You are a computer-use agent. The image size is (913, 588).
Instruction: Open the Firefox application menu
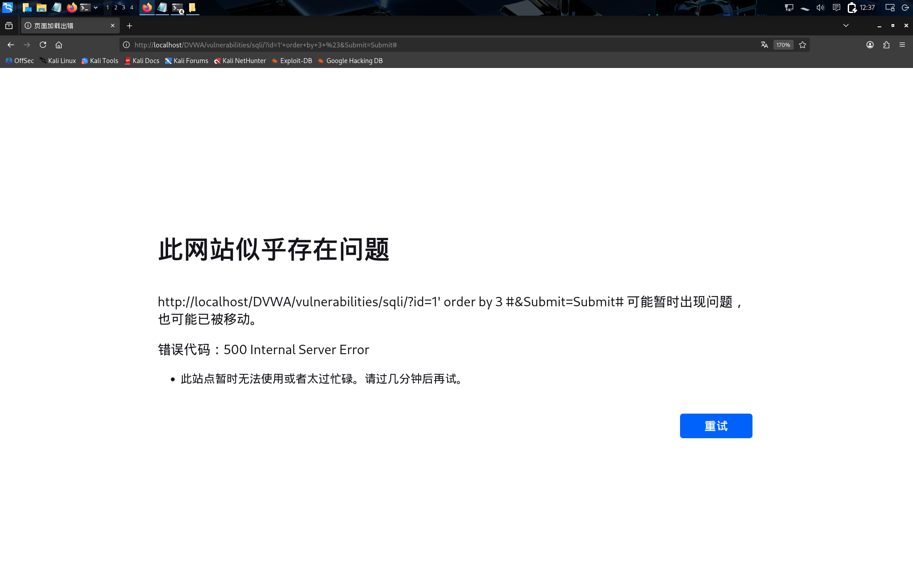pyautogui.click(x=902, y=45)
